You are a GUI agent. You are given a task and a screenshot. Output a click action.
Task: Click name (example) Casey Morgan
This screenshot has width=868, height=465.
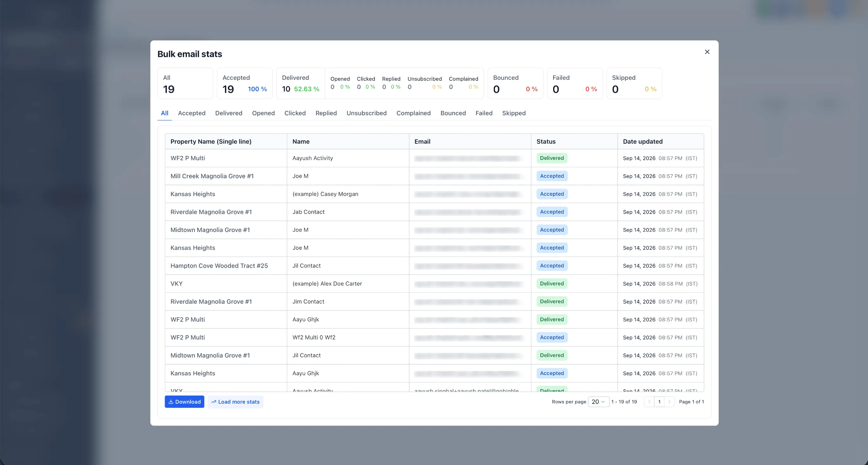click(325, 194)
